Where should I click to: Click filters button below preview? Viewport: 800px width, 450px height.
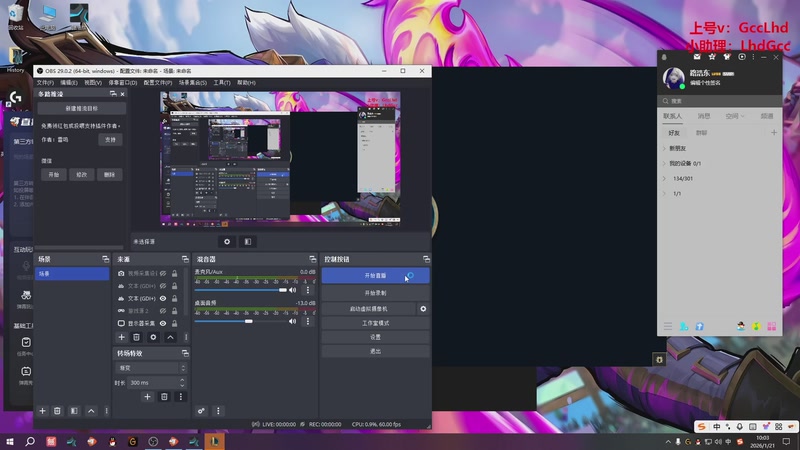tap(248, 242)
